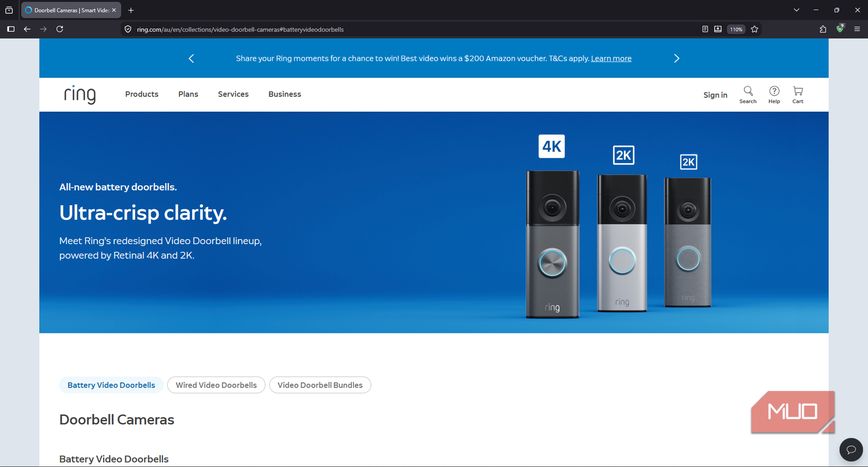868x467 pixels.
Task: Open the Search icon in Ring header
Action: coord(748,95)
